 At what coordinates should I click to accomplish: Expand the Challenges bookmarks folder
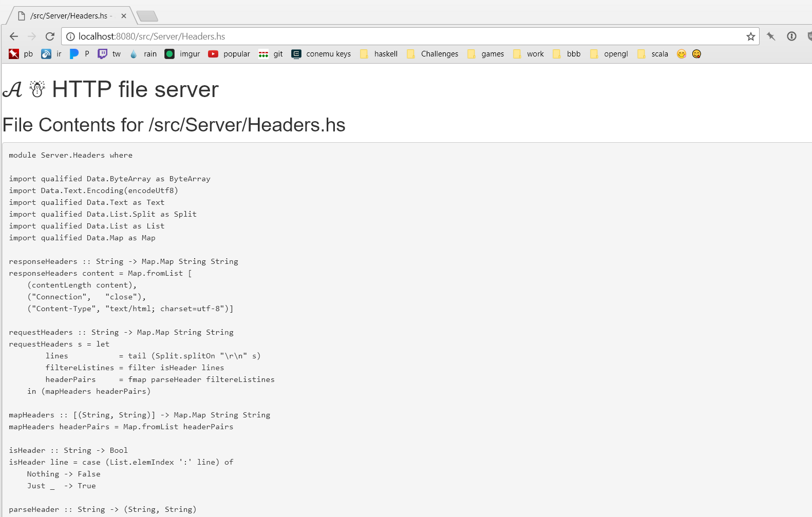tap(432, 54)
